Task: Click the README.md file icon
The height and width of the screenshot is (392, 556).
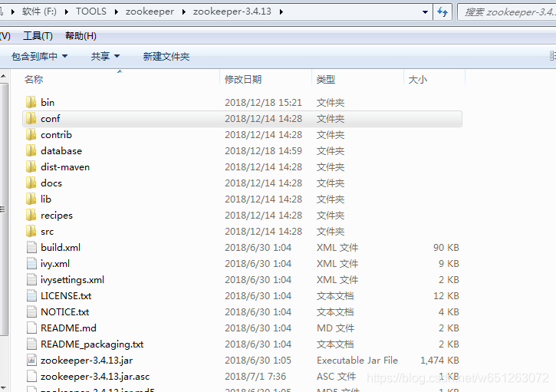Action: pos(31,328)
